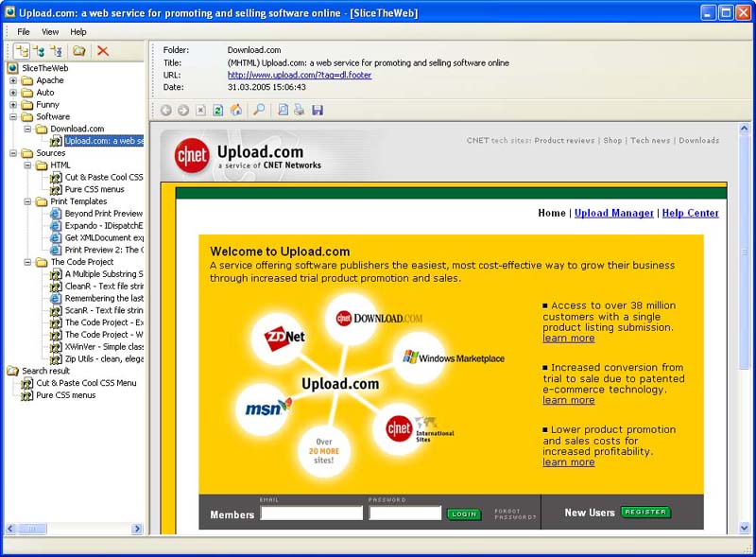This screenshot has width=756, height=557.
Task: Click the app icon in the title bar
Action: [x=9, y=12]
